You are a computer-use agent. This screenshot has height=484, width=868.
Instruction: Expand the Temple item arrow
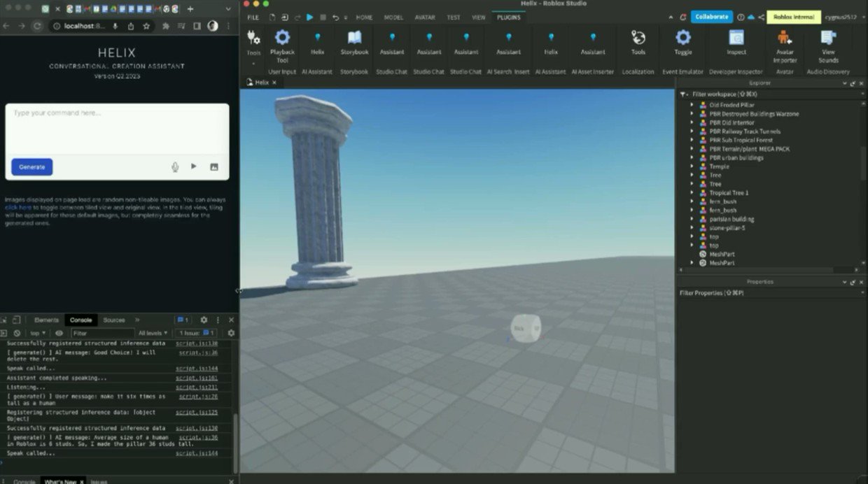point(692,166)
